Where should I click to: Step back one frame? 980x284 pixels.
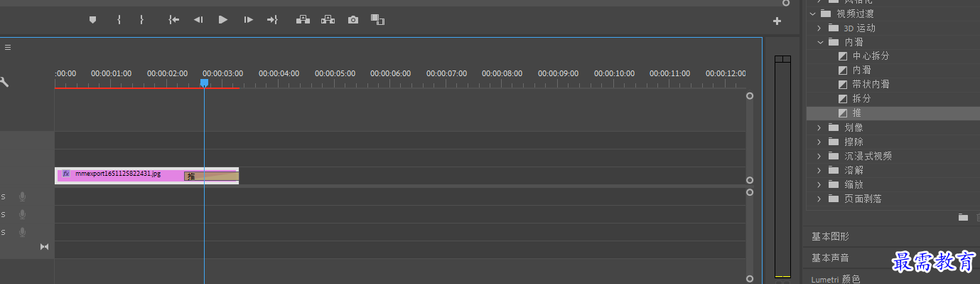click(x=198, y=20)
